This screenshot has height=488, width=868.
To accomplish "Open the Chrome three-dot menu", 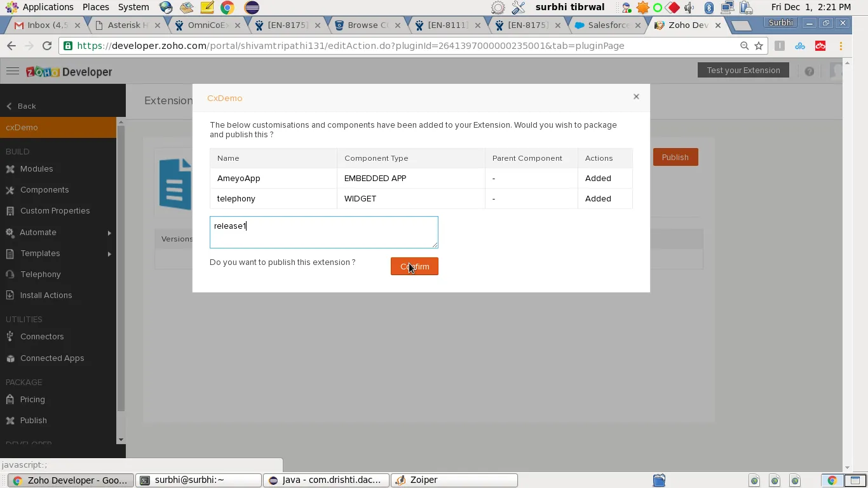I will [x=841, y=46].
